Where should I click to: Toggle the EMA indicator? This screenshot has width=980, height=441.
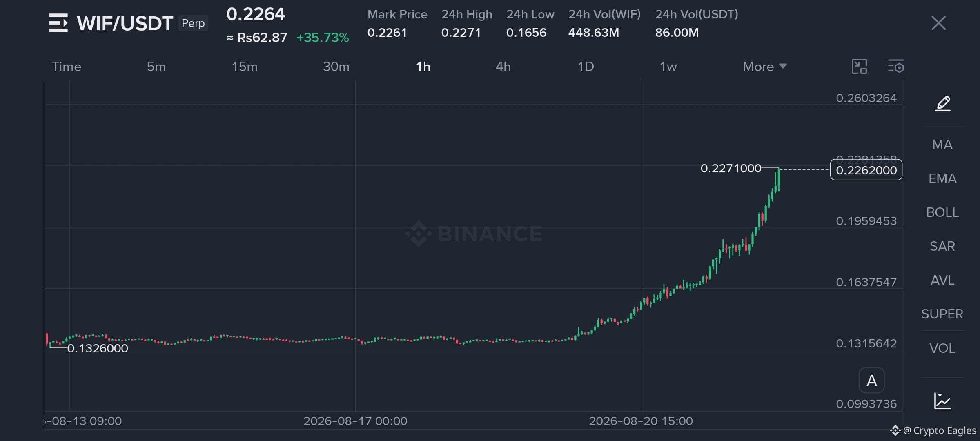click(942, 178)
